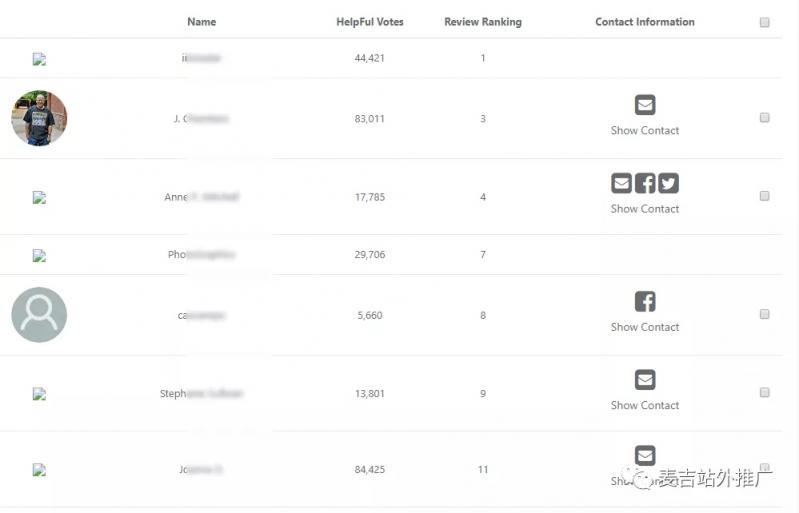Screen dimensions: 799x513
Task: Sort by the Helpful Votes column header
Action: click(x=370, y=22)
